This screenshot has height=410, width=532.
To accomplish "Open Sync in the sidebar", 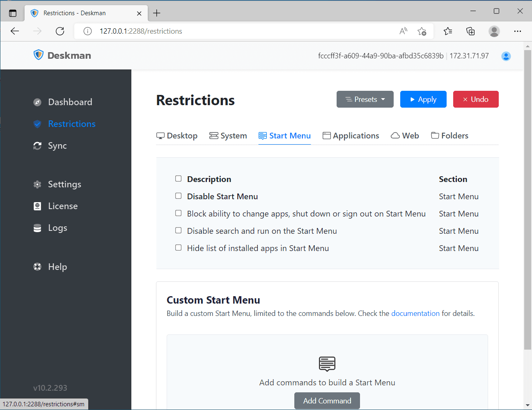I will tap(57, 146).
